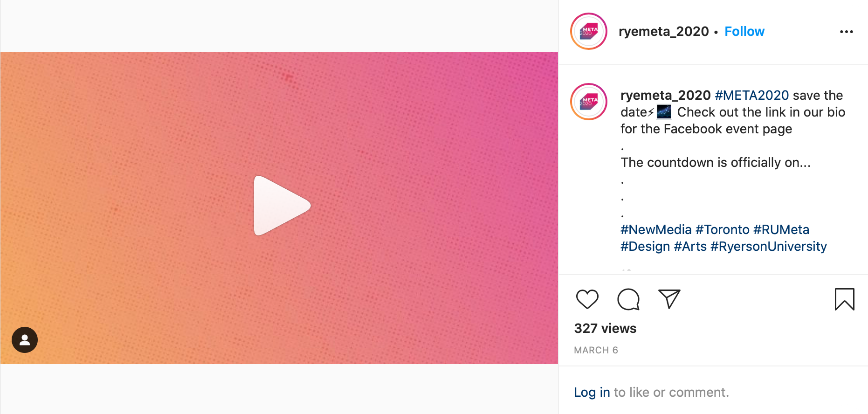Open the #NewMedia hashtag
Screen dimensions: 868x414
(x=656, y=229)
